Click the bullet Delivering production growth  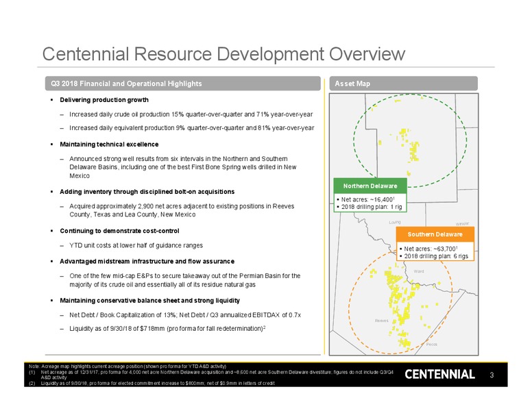tap(104, 100)
